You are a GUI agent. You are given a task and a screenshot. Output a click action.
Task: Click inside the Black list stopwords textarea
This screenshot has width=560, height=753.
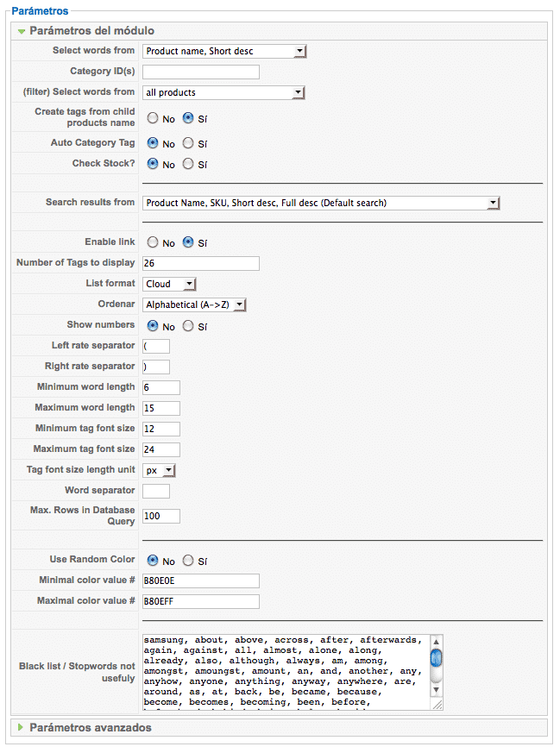(x=286, y=671)
